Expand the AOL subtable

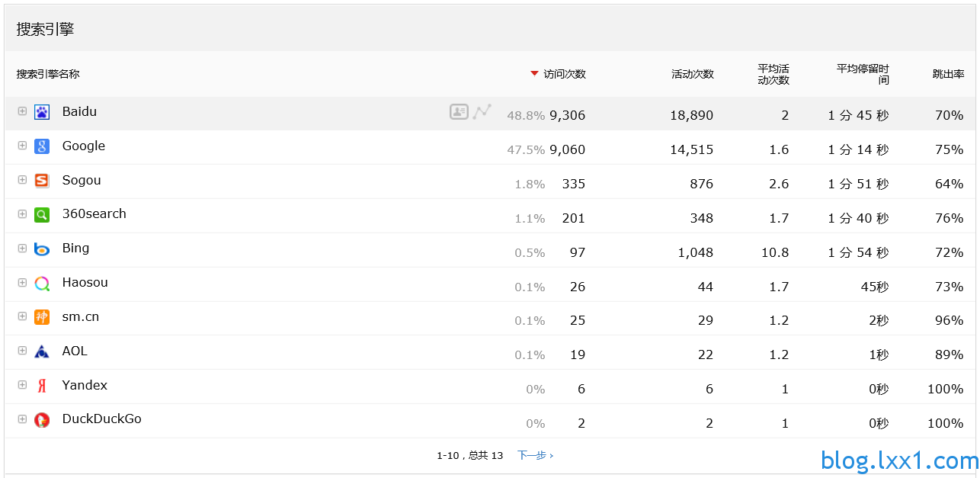tap(22, 351)
